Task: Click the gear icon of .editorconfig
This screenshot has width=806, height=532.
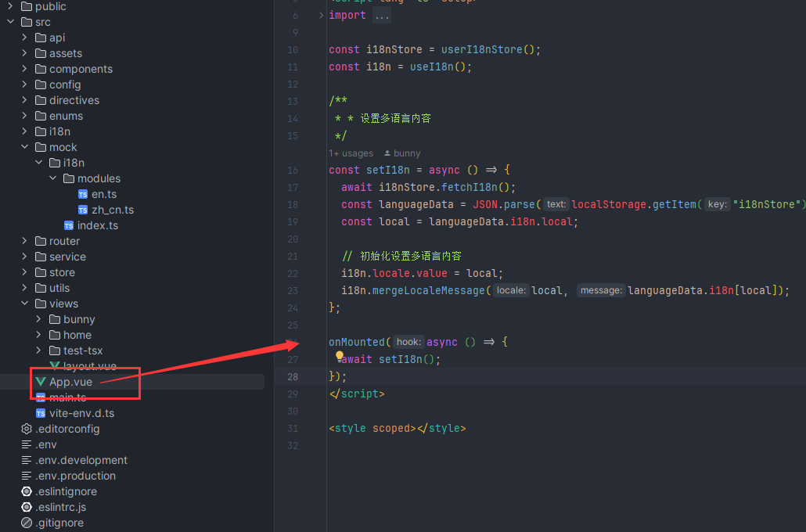Action: [x=27, y=429]
